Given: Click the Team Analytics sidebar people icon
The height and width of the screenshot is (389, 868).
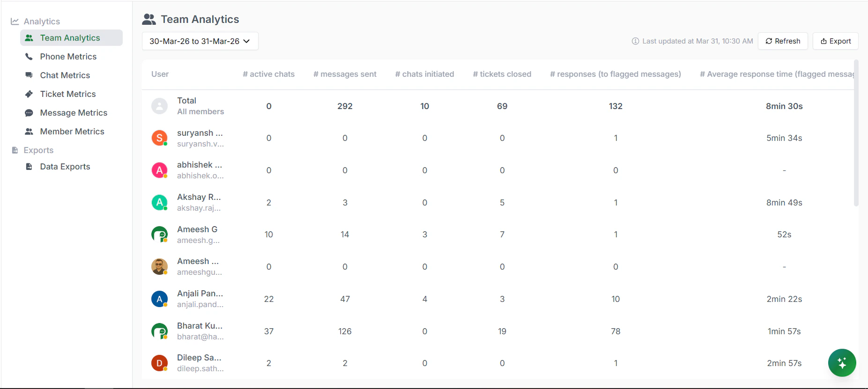Looking at the screenshot, I should tap(29, 38).
